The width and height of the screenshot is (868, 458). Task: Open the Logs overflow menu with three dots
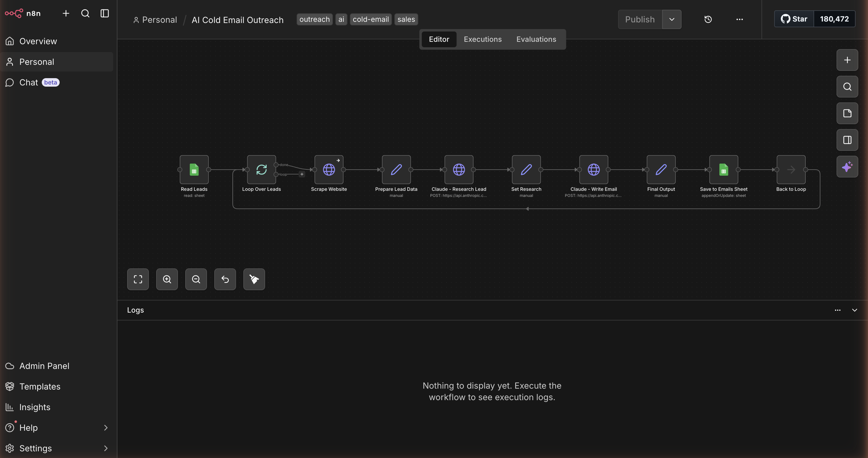click(838, 310)
